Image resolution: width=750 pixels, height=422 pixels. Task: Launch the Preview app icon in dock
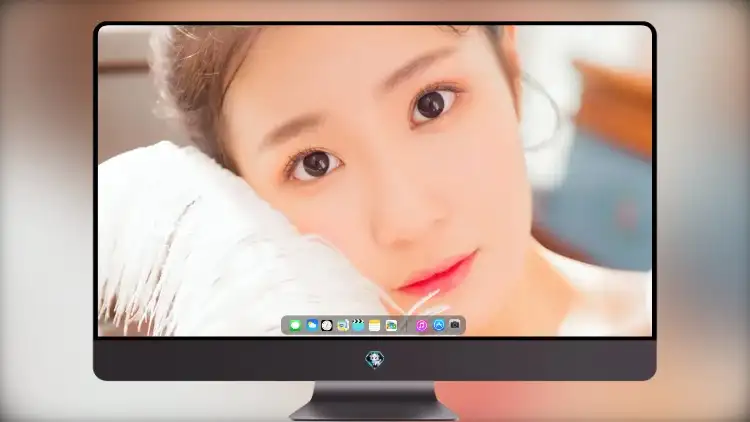pos(342,325)
